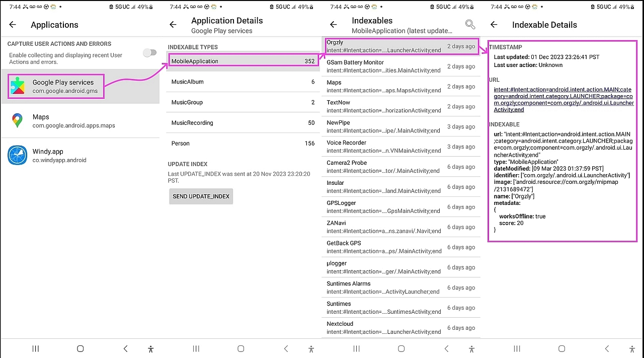Tap recents button under Indexable Details screen
The image size is (644, 358).
(x=517, y=348)
